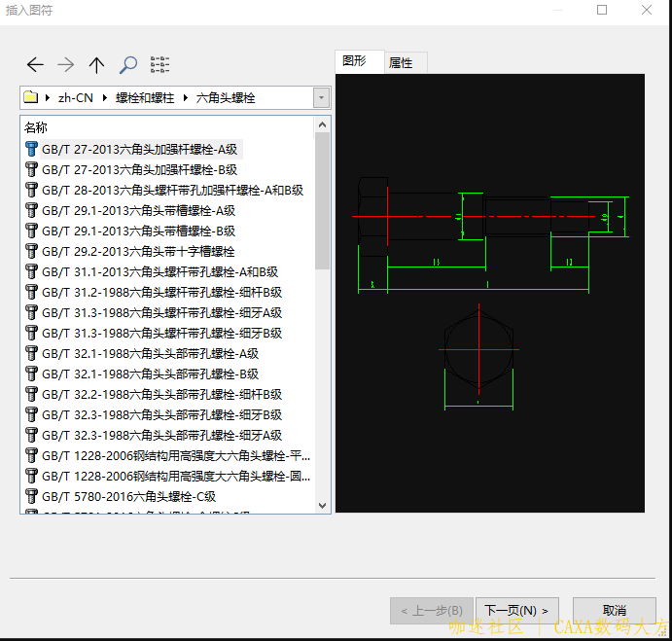Click the bolt drawing preview image
Image resolution: width=672 pixels, height=641 pixels.
coord(489,293)
